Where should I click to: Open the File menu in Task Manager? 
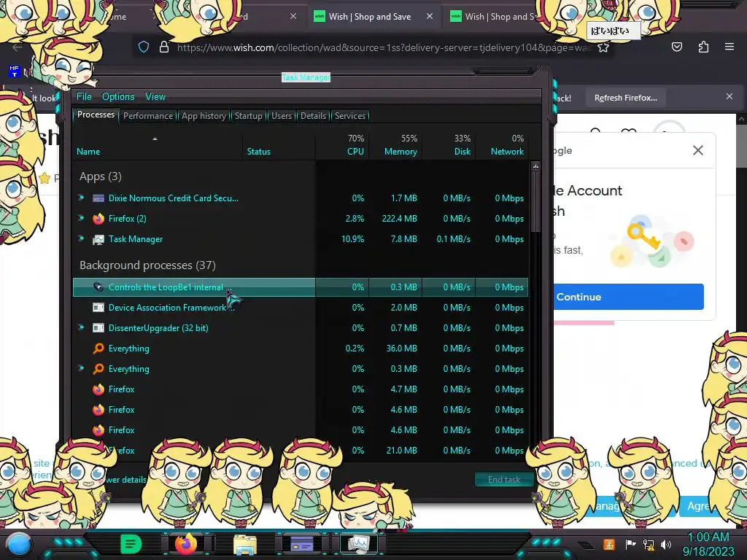(x=84, y=97)
